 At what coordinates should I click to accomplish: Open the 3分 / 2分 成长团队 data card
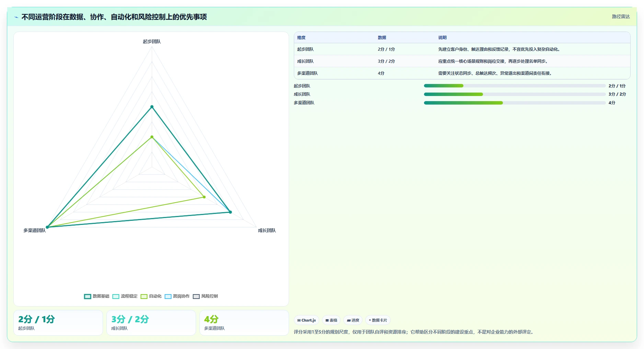point(151,323)
